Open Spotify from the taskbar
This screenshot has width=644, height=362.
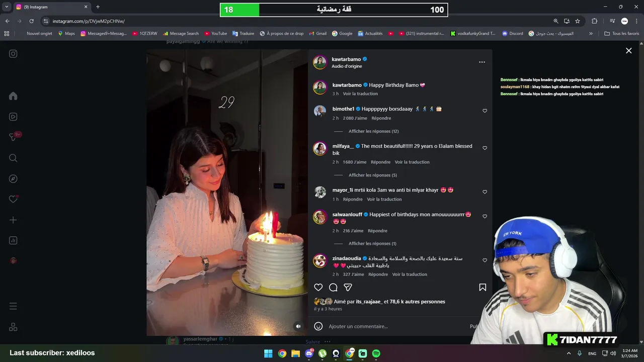(376, 353)
